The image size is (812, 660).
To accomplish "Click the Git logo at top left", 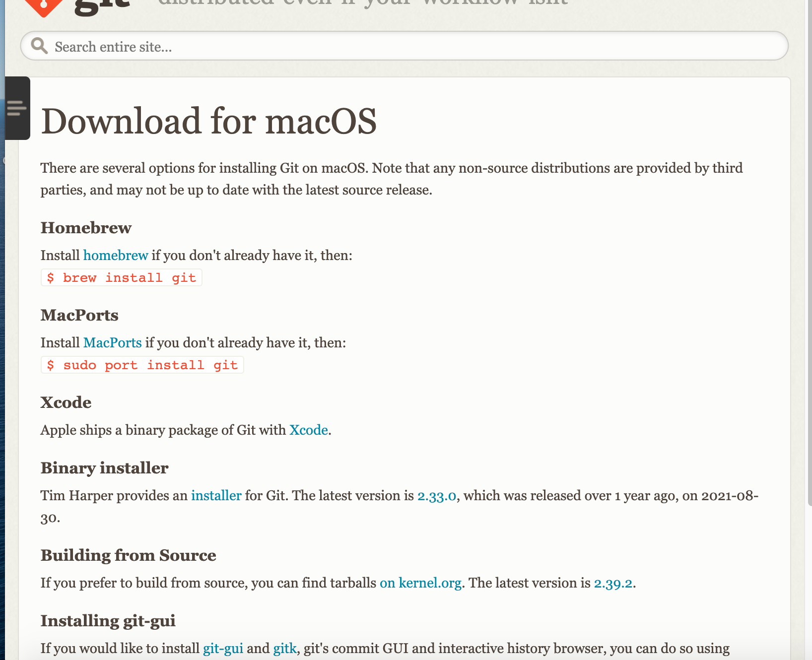I will [77, 7].
